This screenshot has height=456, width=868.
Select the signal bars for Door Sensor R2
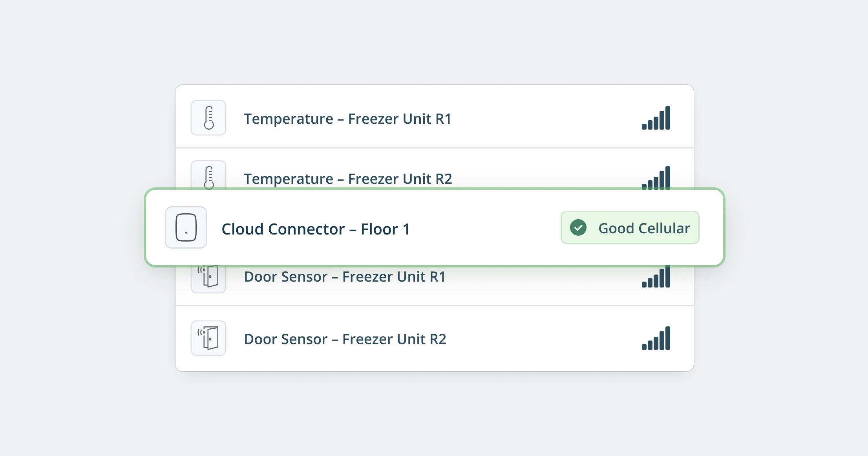(x=656, y=339)
